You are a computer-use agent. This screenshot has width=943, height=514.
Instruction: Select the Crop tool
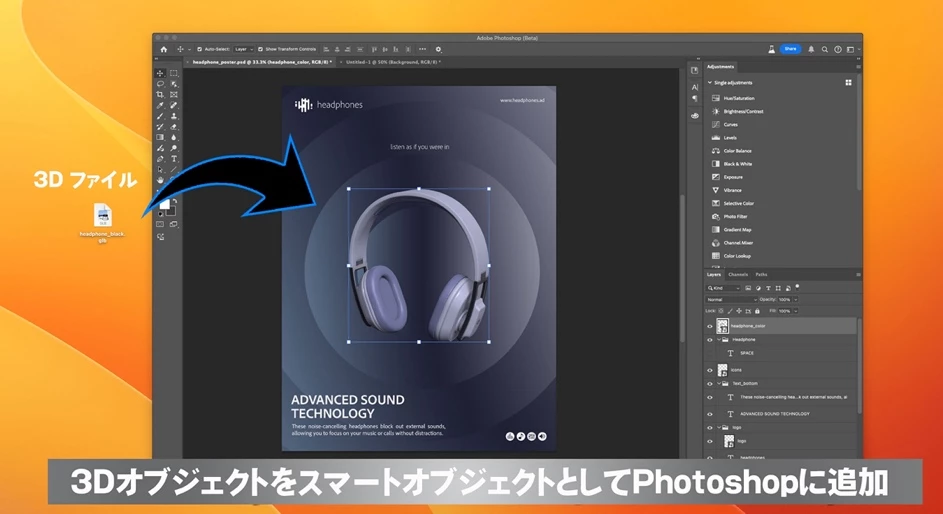[x=160, y=95]
